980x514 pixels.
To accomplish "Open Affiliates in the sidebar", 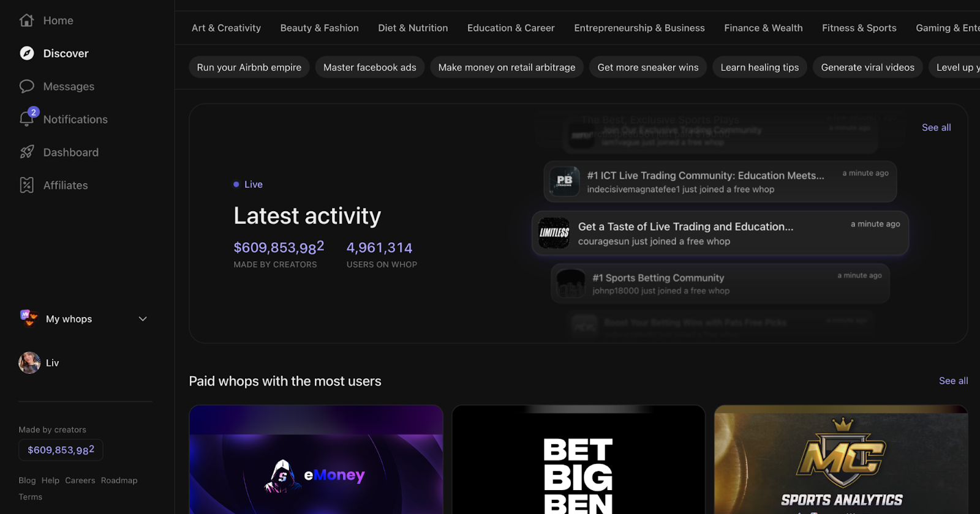I will click(x=66, y=185).
